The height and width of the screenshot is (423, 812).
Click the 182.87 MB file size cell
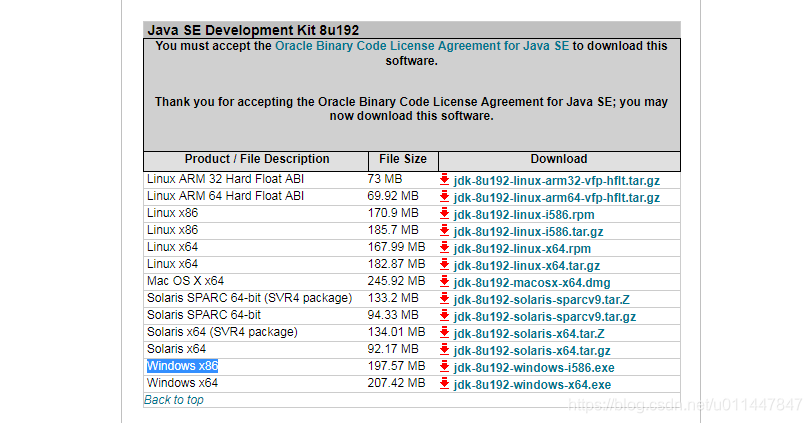click(396, 264)
